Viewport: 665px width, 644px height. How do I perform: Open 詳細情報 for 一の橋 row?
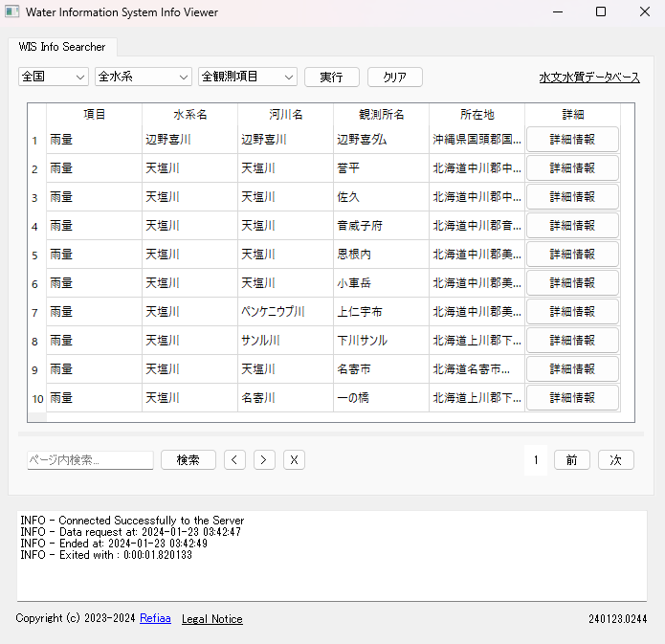pos(572,398)
